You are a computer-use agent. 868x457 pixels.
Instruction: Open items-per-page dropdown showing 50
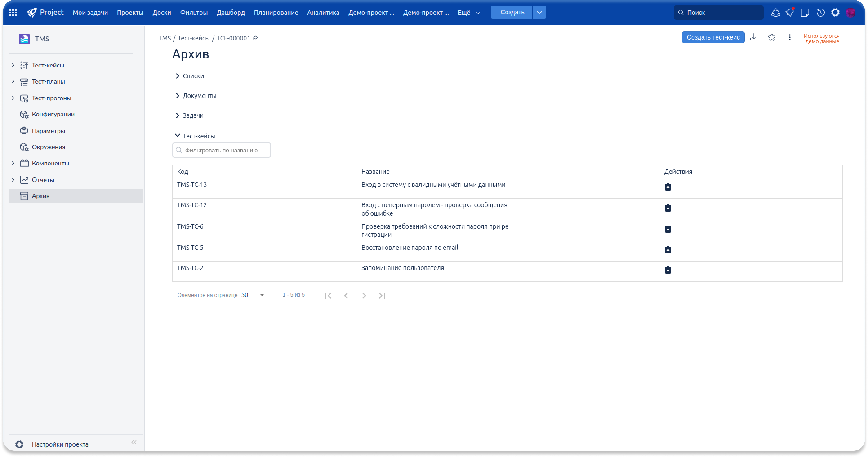click(253, 295)
